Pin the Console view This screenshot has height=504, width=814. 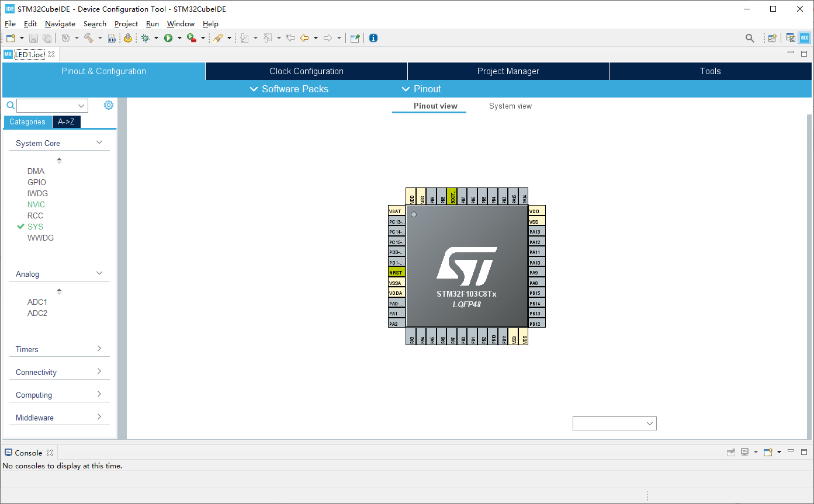pyautogui.click(x=731, y=451)
